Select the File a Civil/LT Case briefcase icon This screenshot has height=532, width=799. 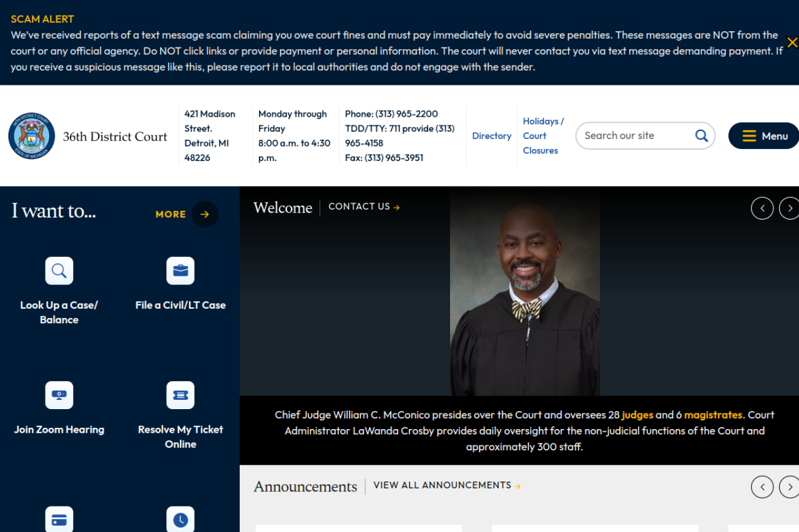(180, 271)
